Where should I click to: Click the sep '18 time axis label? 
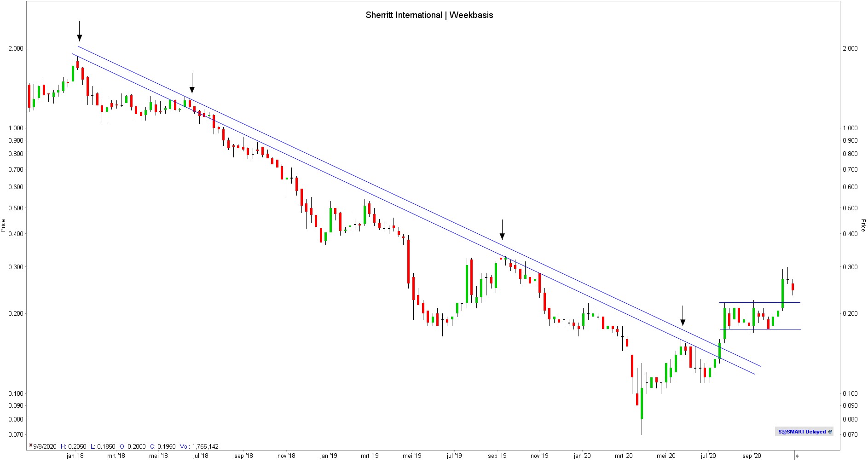243,456
